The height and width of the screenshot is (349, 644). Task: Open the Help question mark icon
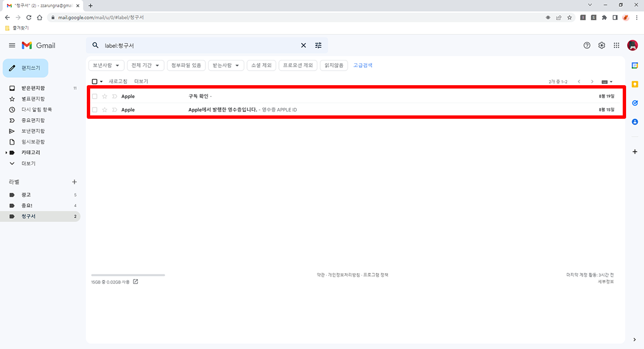587,45
